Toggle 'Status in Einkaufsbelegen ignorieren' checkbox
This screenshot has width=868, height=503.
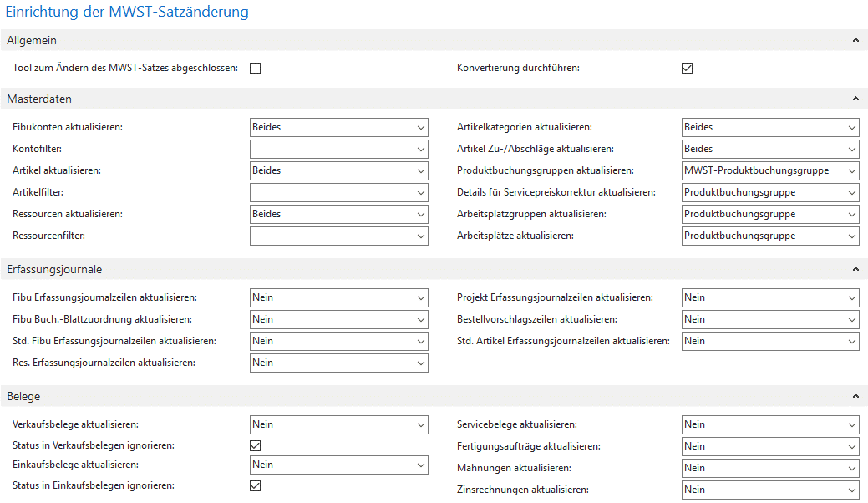click(255, 485)
